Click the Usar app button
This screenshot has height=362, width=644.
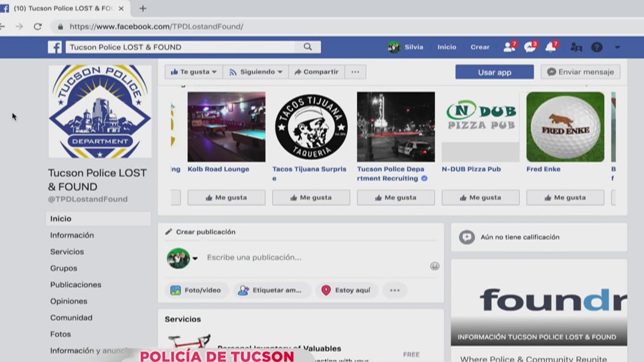click(494, 72)
